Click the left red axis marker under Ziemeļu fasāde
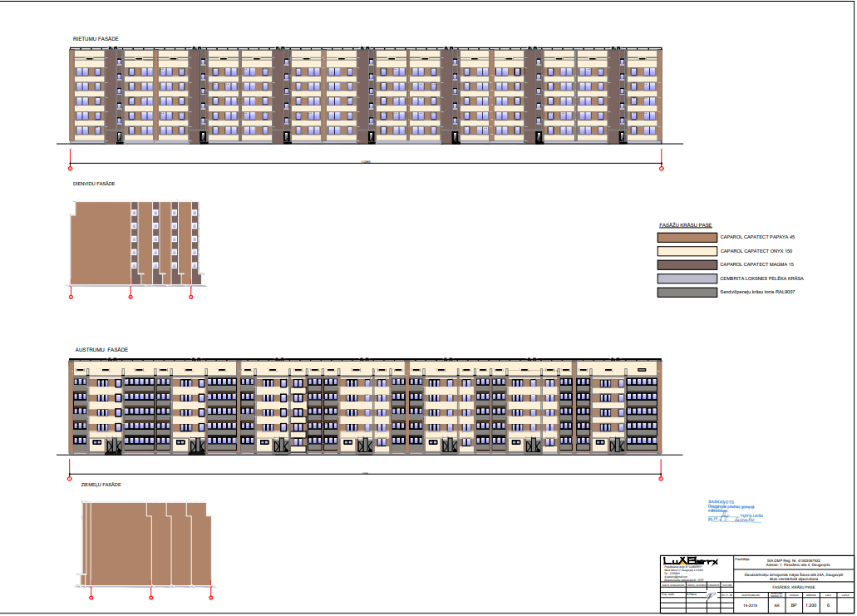 91,597
